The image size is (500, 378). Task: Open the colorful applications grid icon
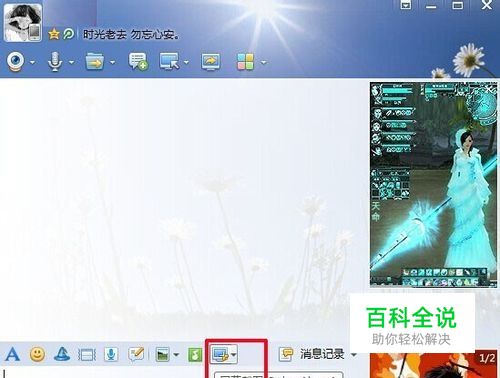click(245, 62)
